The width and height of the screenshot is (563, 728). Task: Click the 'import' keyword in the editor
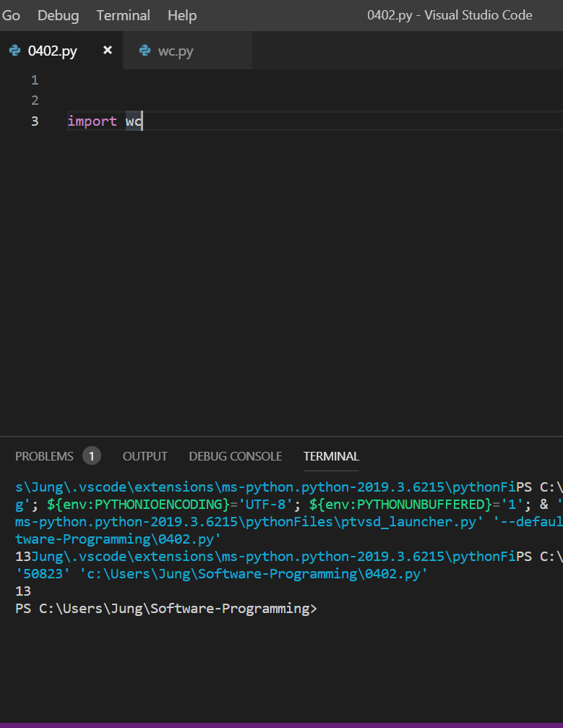pyautogui.click(x=92, y=121)
